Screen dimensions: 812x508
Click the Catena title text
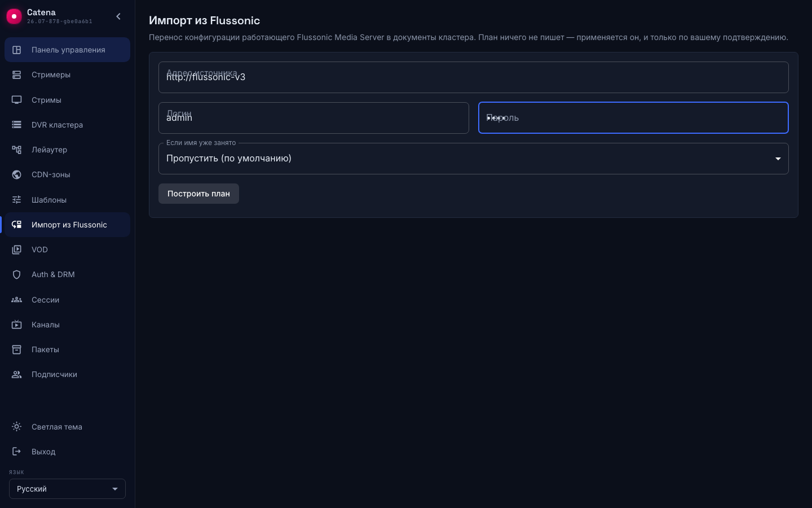(41, 12)
